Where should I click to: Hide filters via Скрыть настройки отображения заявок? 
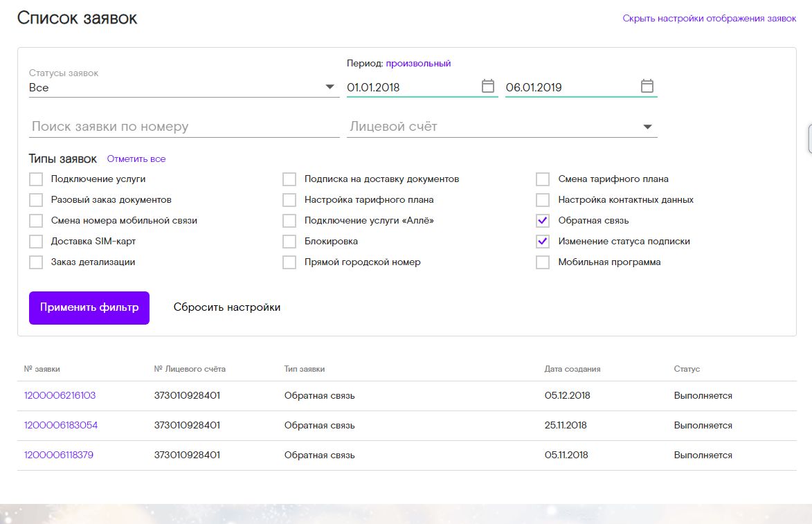pos(709,18)
